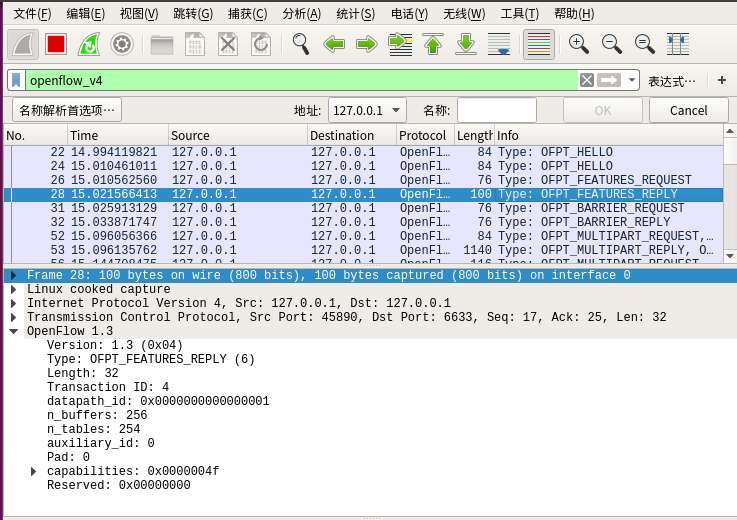
Task: Open display filter history dropdown arrow
Action: (632, 80)
